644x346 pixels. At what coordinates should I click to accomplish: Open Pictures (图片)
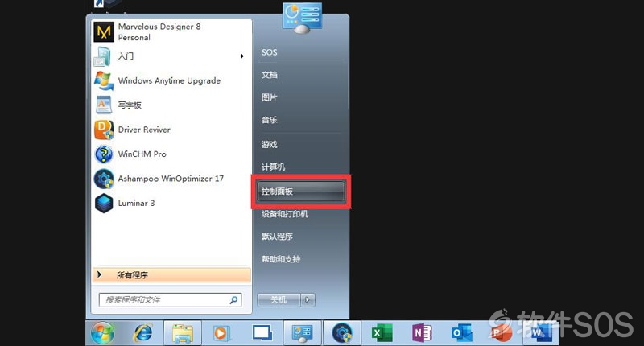click(270, 97)
